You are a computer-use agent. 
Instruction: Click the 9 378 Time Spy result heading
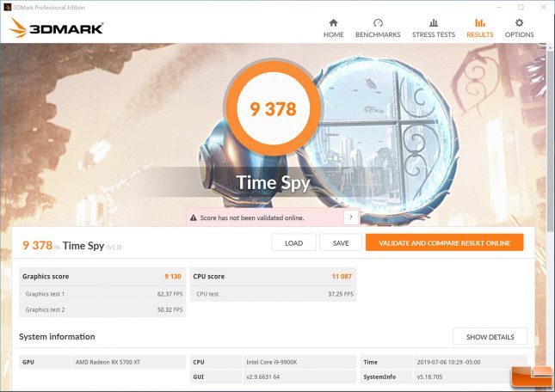tap(72, 245)
